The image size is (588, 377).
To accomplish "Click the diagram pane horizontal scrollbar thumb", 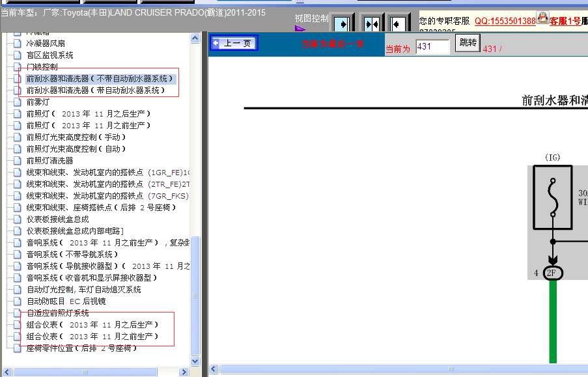I will pyautogui.click(x=404, y=369).
